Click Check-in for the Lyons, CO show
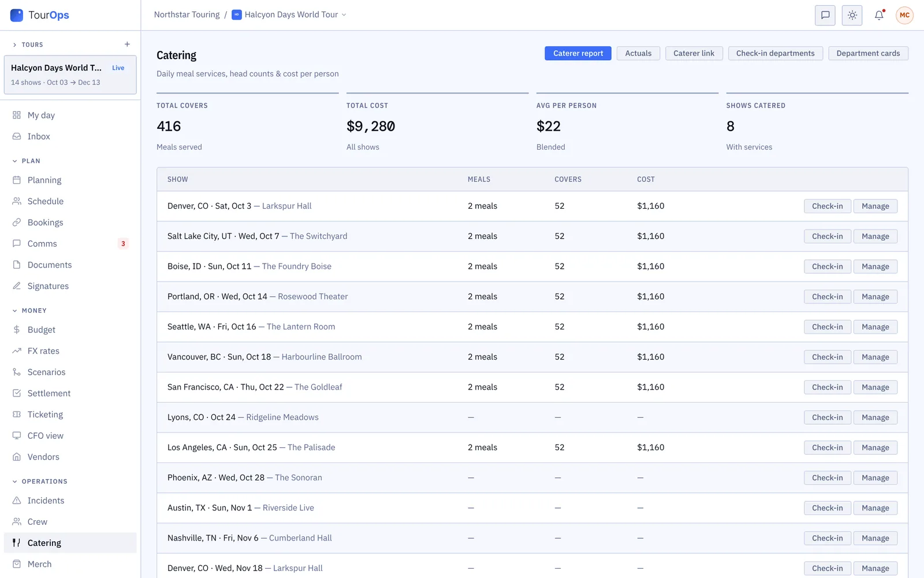 point(827,417)
